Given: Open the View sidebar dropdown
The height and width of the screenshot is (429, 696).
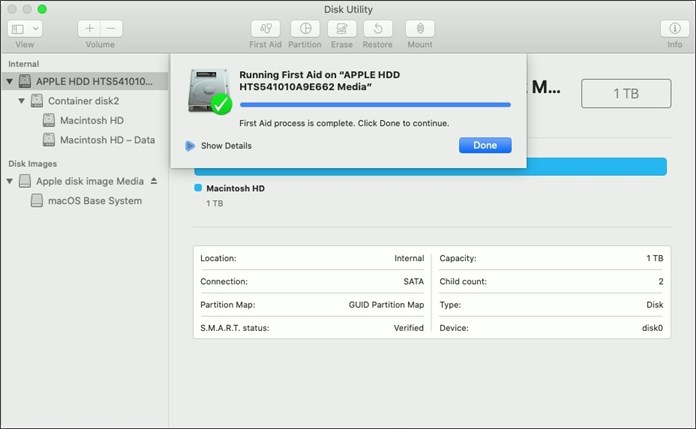Looking at the screenshot, I should (25, 29).
